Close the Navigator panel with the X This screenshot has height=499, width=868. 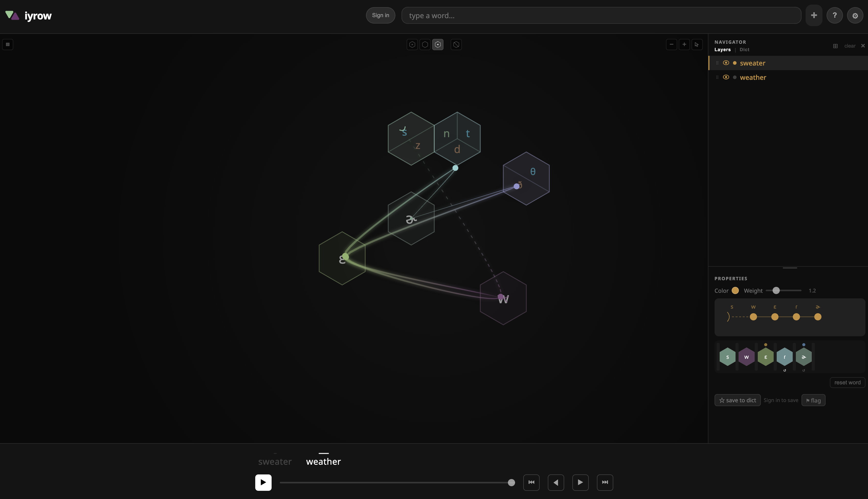(863, 46)
